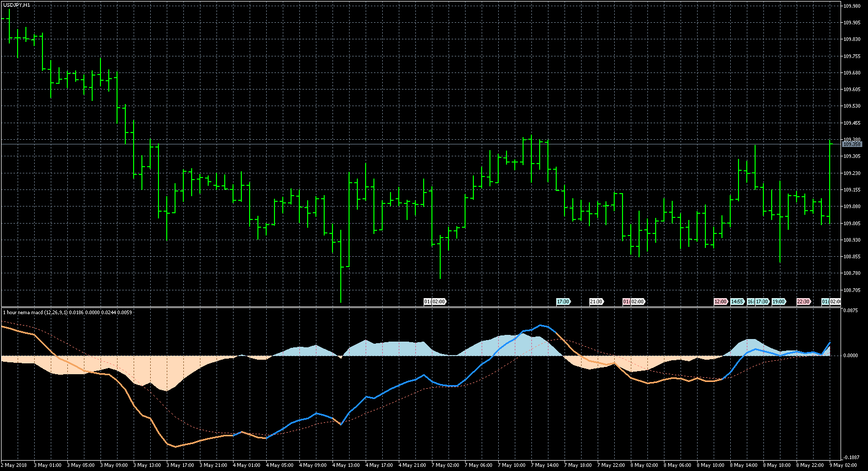
Task: Click the 108.705 price axis label
Action: coord(852,290)
